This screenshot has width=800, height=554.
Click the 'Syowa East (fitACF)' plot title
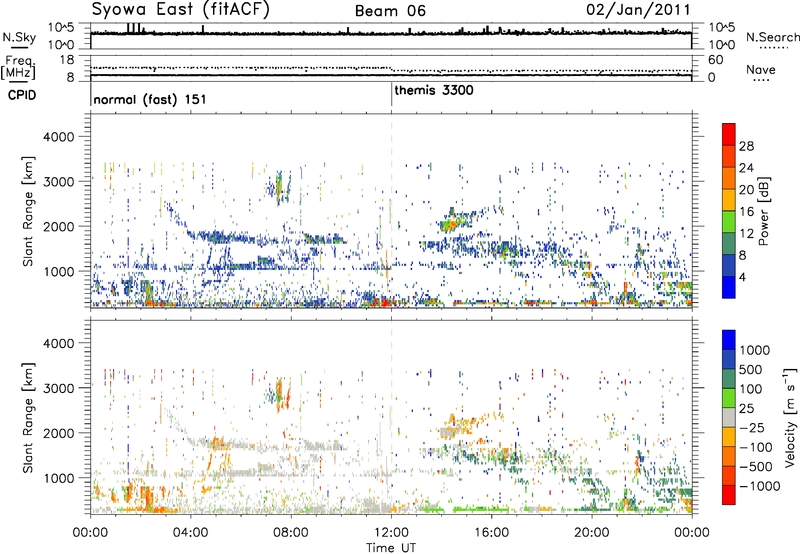click(181, 10)
